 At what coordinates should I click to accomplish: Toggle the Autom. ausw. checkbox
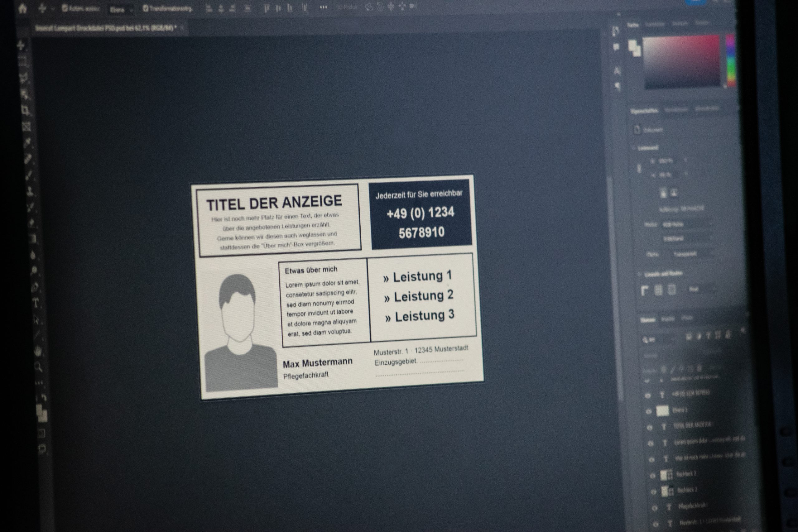pos(65,8)
